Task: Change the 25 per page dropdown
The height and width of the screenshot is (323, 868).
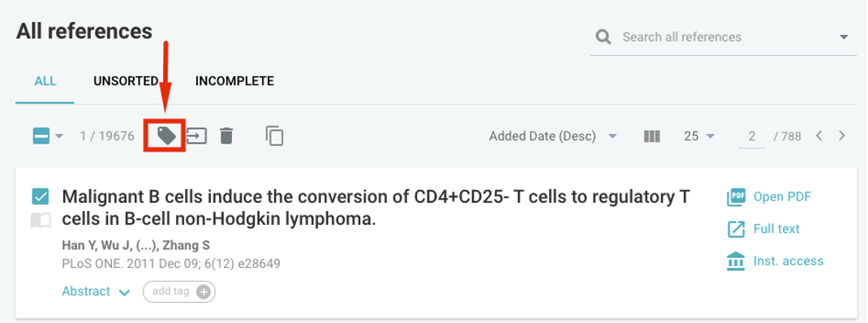Action: click(x=699, y=136)
